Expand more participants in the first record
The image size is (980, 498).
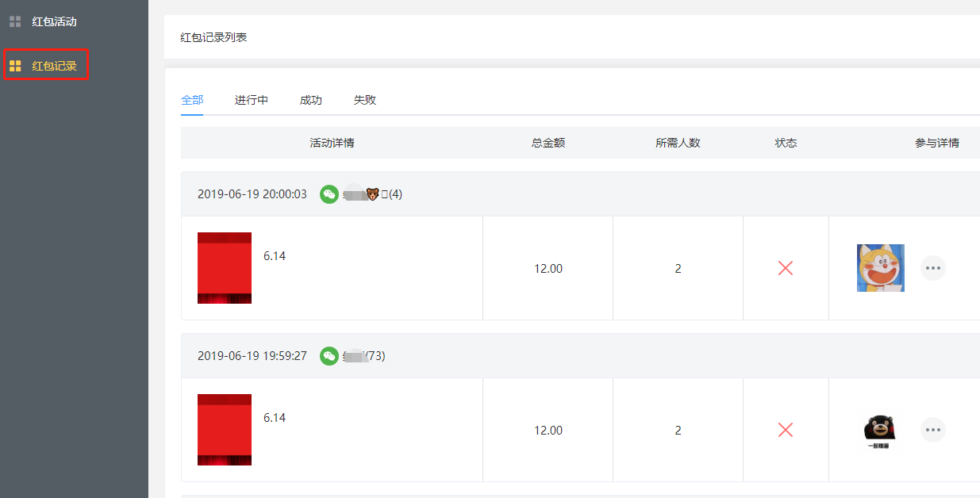click(x=933, y=268)
